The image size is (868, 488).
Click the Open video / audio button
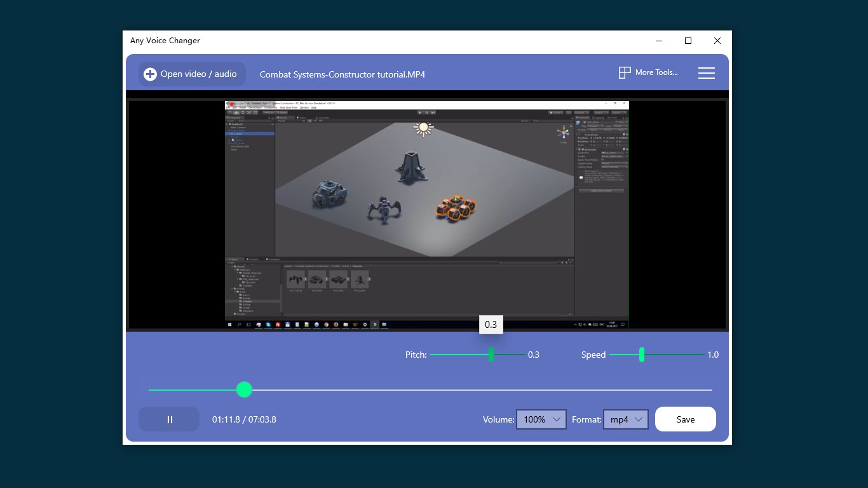point(191,74)
